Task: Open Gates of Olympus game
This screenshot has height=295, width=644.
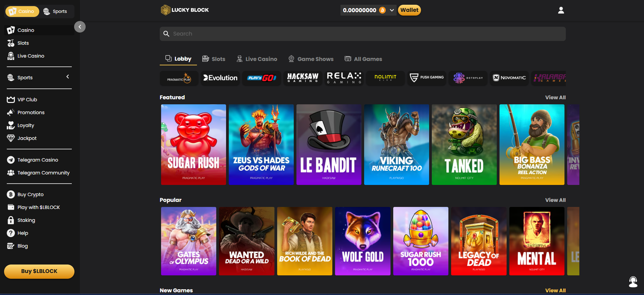Action: 188,241
